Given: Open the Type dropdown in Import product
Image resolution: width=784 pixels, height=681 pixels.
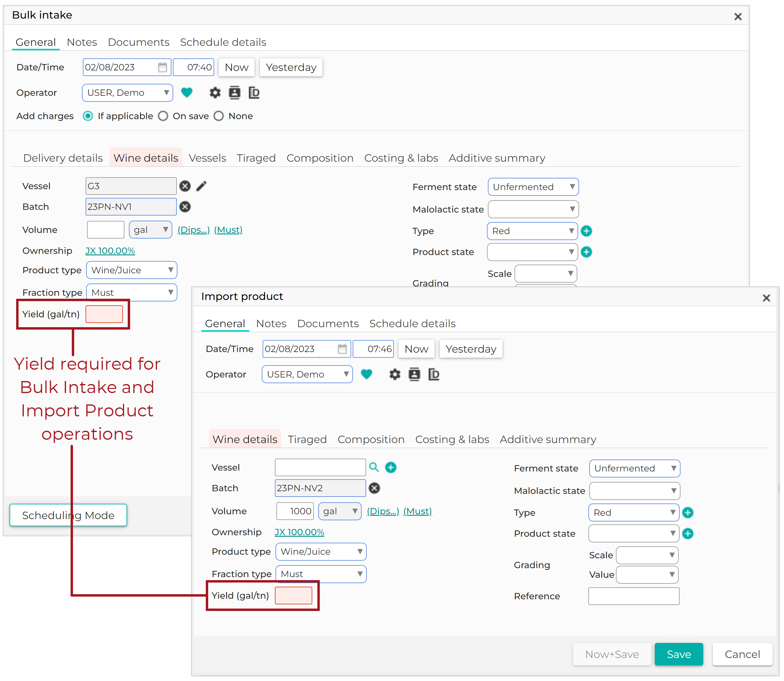Looking at the screenshot, I should click(634, 513).
